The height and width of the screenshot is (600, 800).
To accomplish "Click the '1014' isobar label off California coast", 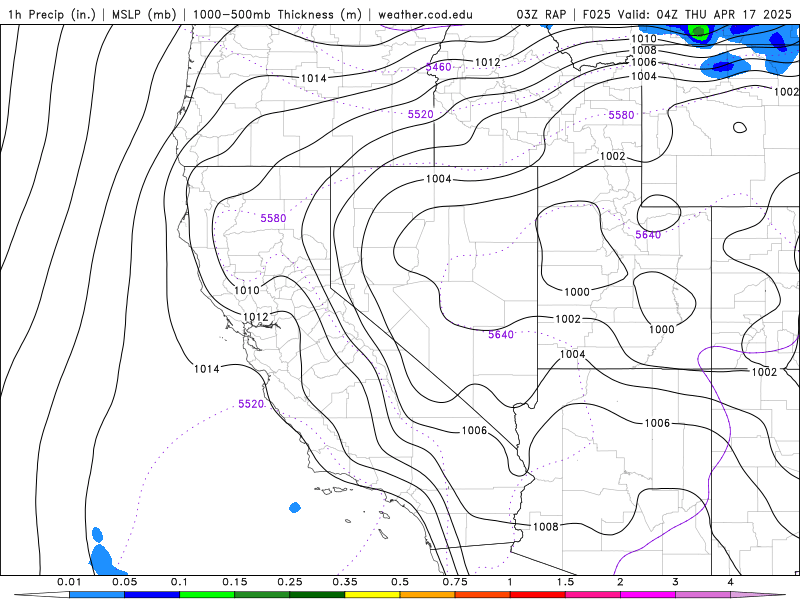I will 207,369.
